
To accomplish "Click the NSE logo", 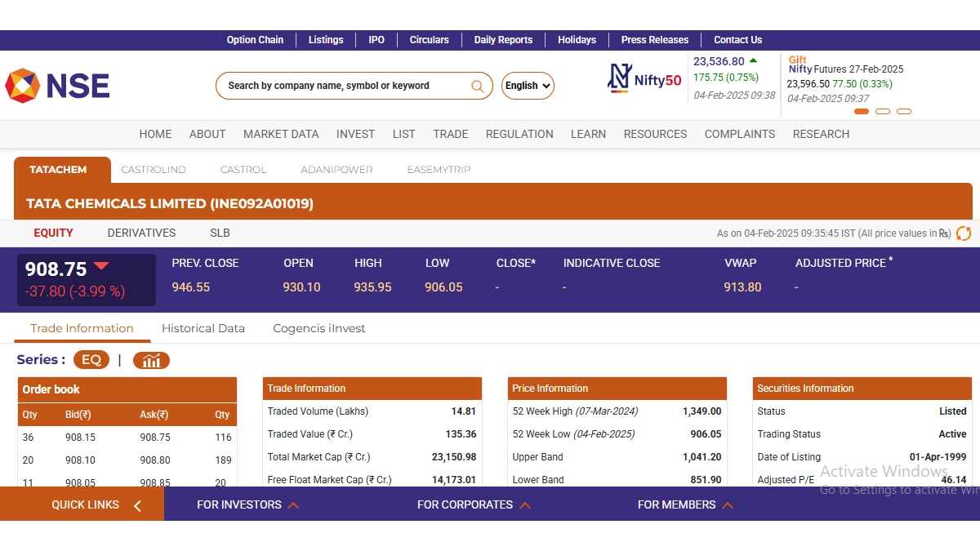I will coord(57,86).
